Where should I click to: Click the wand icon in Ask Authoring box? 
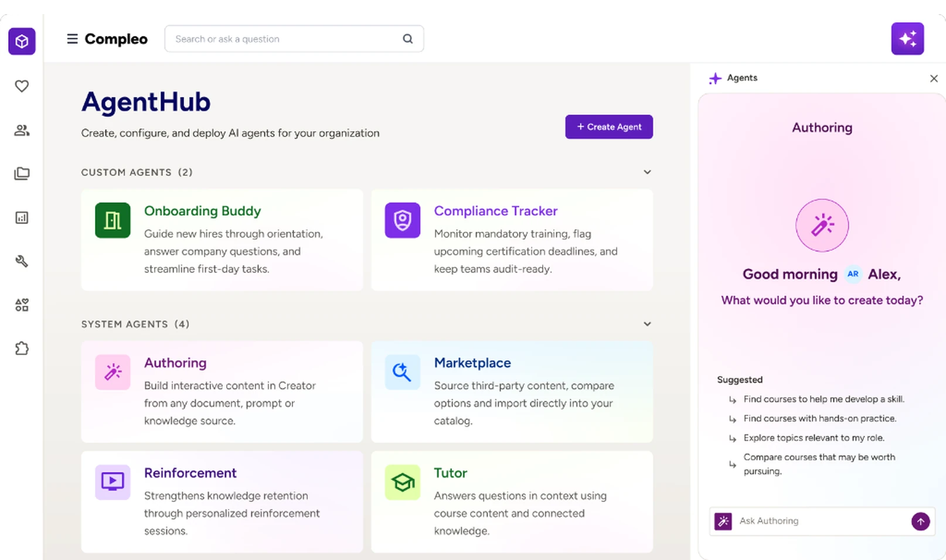click(x=723, y=521)
